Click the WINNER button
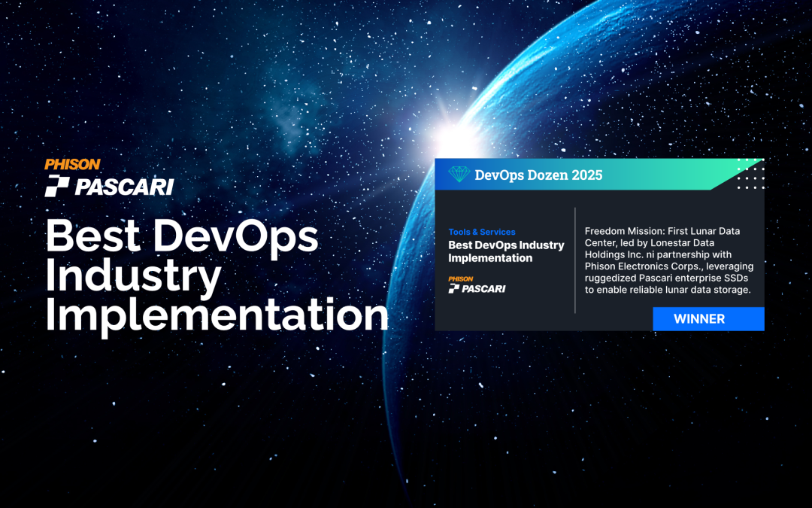Viewport: 812px width, 508px height. click(707, 318)
